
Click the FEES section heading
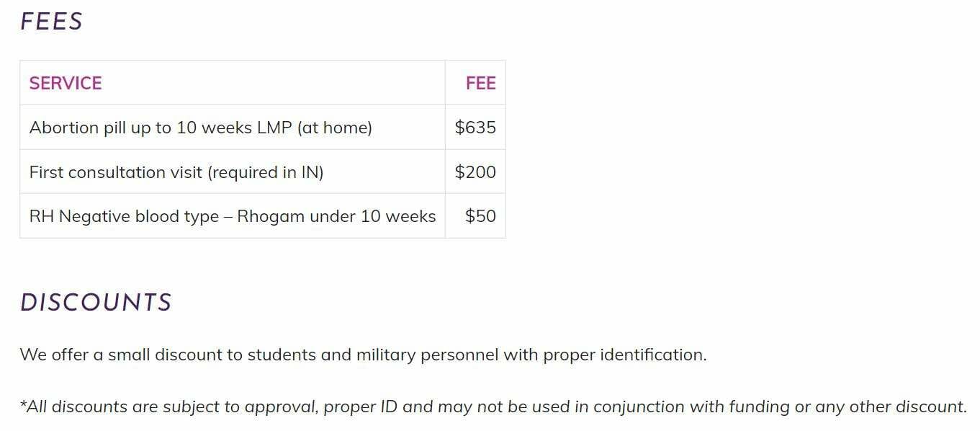[51, 22]
